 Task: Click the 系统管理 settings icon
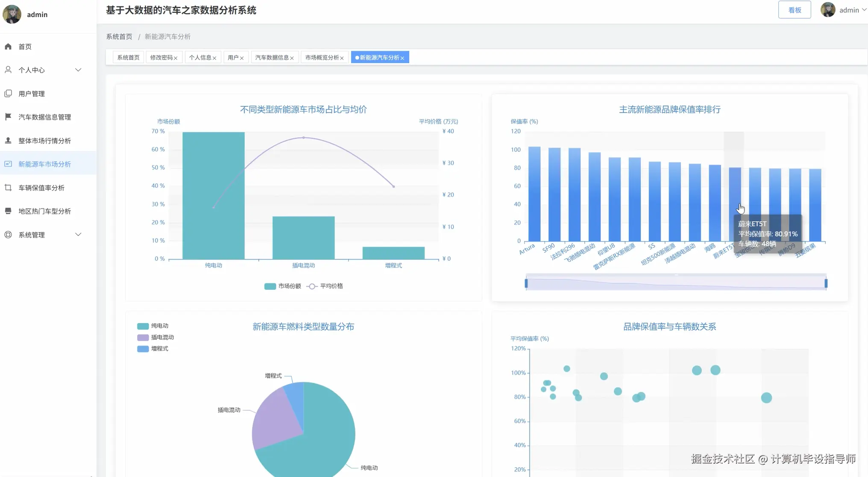coord(8,235)
